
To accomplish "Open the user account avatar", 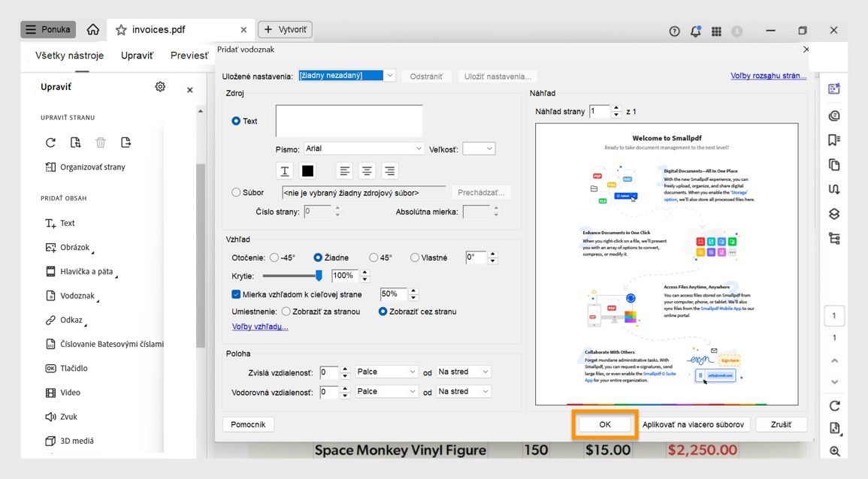I will pyautogui.click(x=736, y=32).
